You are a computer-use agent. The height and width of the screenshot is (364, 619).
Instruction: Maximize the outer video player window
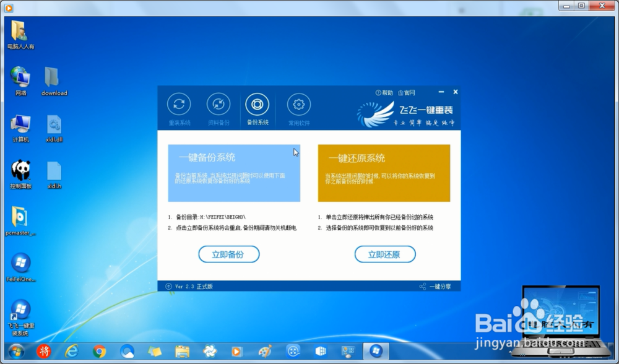(581, 6)
